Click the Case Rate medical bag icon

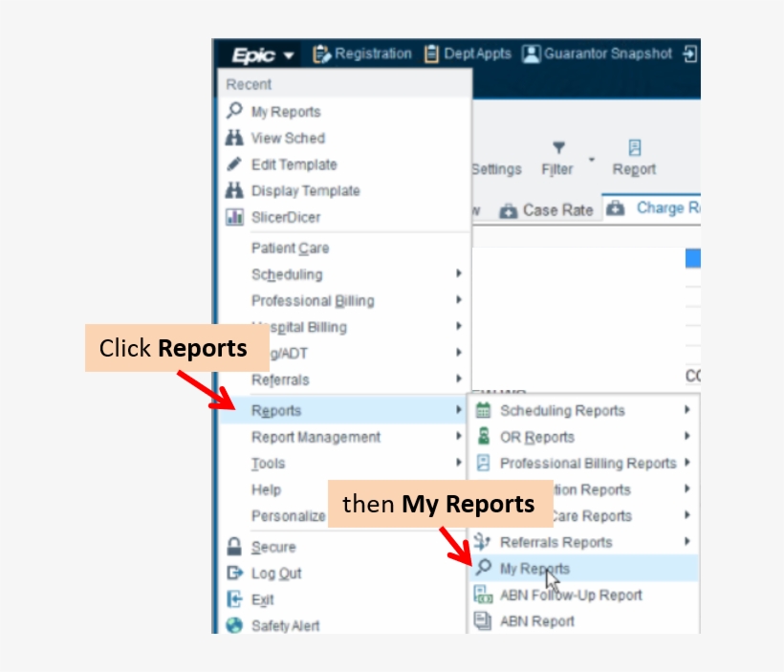tap(508, 211)
